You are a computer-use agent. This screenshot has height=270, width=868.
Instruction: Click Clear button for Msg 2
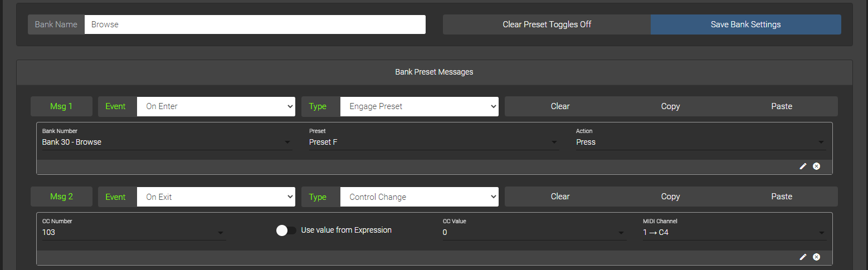(560, 197)
